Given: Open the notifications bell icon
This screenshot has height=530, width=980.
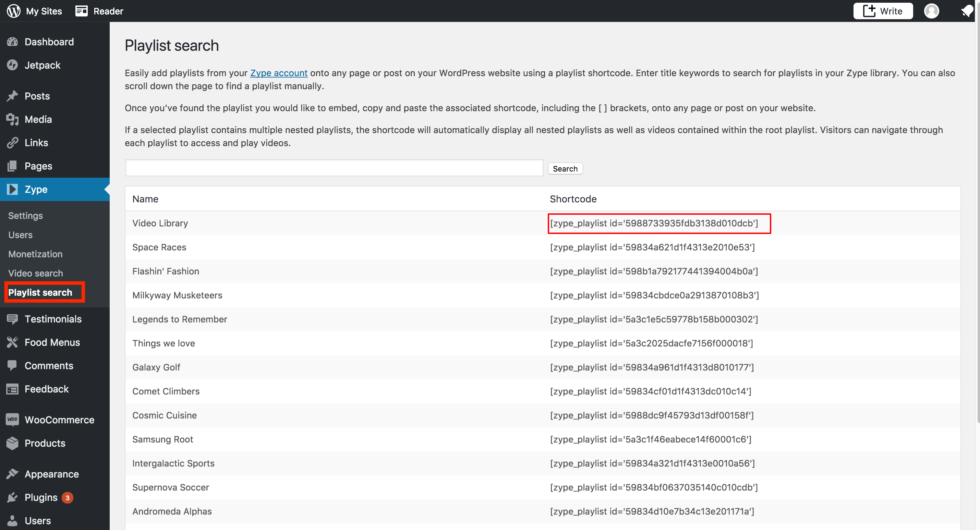Looking at the screenshot, I should [967, 11].
